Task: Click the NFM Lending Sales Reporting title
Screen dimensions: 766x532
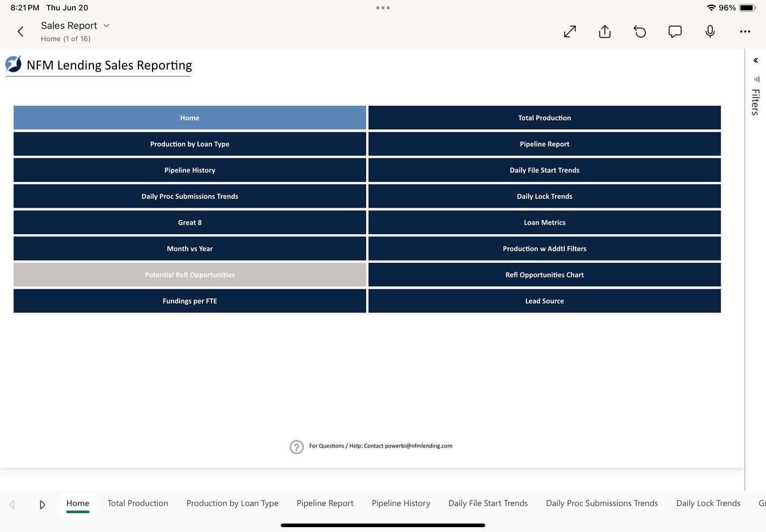Action: coord(109,65)
